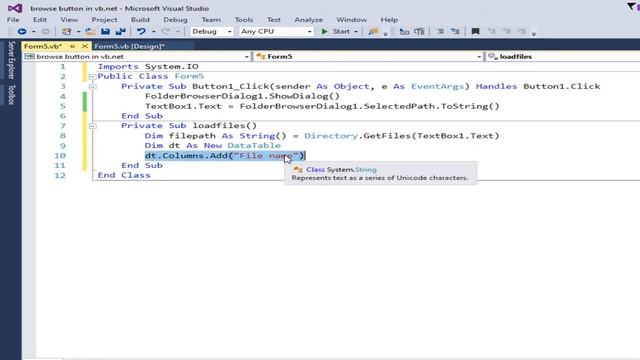Collapse the Button1_Click sub region
This screenshot has height=360, width=640.
(92, 87)
